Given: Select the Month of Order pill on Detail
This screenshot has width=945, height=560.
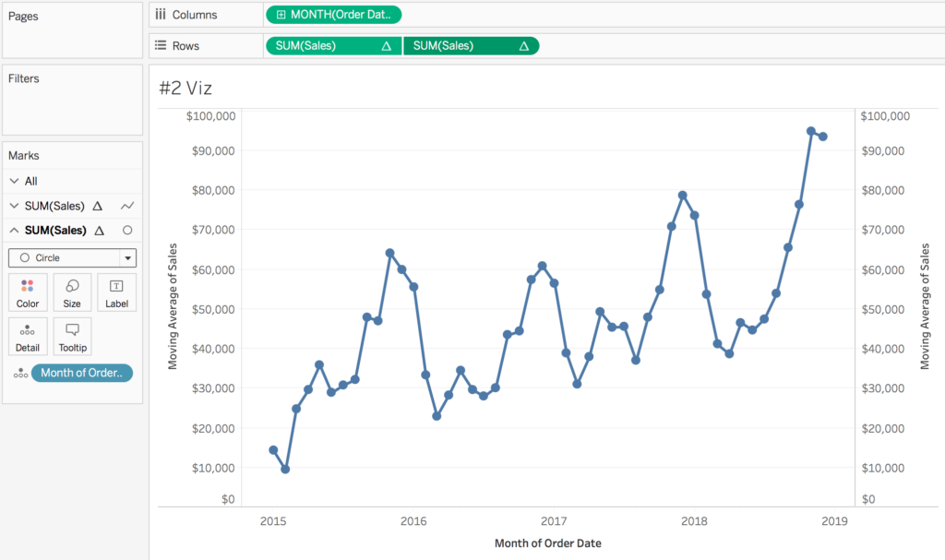Looking at the screenshot, I should 81,373.
